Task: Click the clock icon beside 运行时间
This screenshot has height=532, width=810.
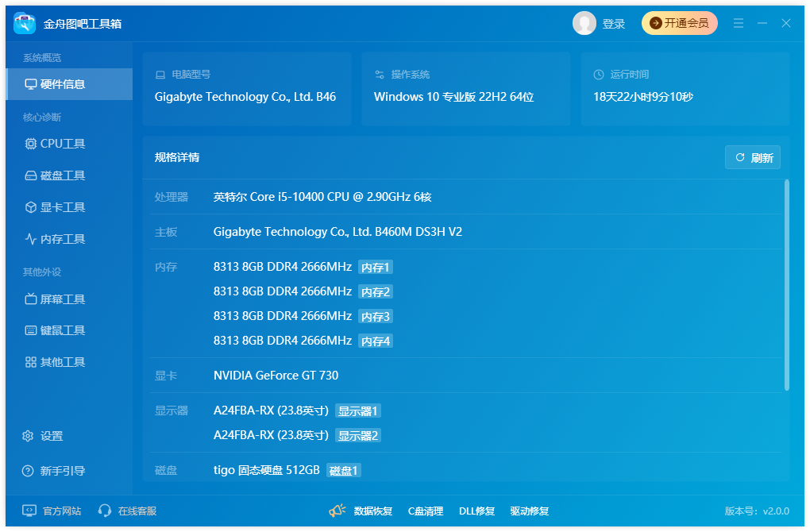Action: tap(599, 75)
